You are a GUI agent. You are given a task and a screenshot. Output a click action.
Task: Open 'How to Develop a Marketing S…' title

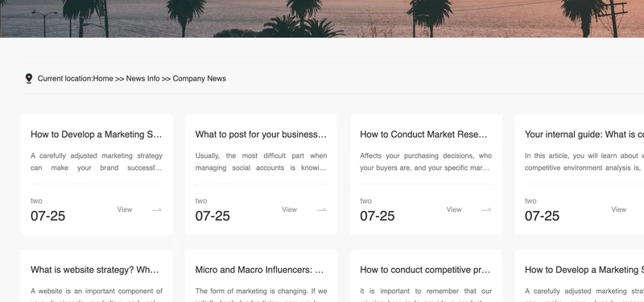97,134
